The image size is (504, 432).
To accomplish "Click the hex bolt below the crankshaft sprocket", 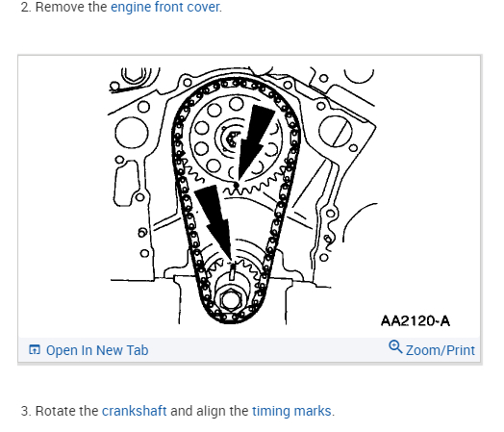I will pos(230,300).
